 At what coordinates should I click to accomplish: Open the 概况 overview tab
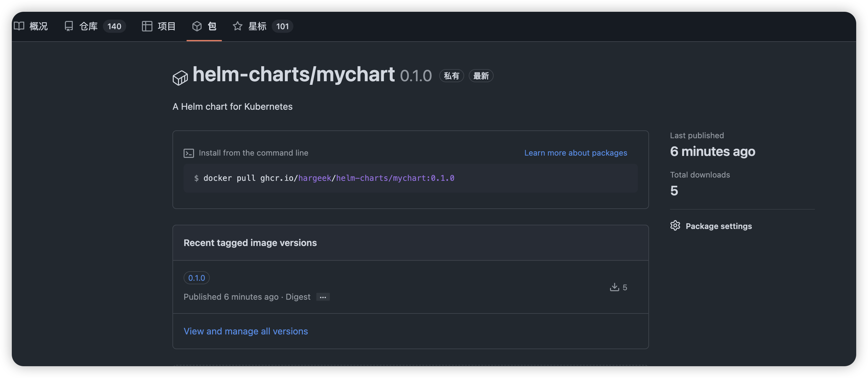(x=38, y=26)
